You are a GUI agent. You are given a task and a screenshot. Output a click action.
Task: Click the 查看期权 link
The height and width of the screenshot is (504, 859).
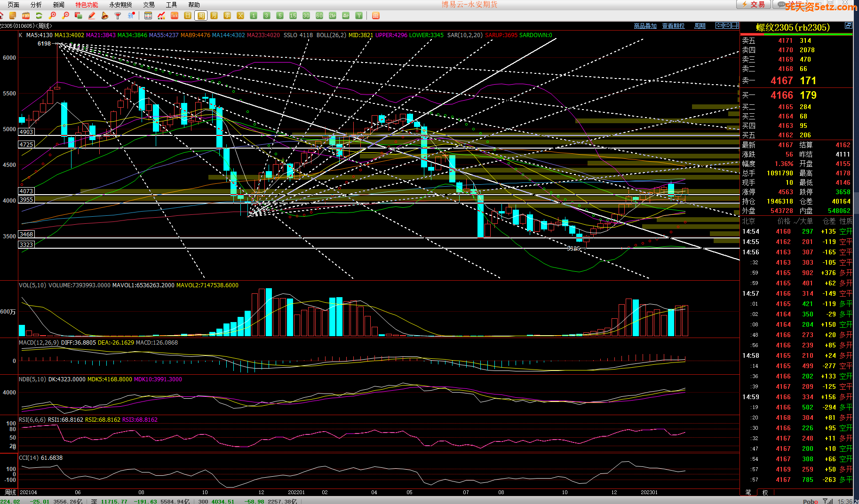click(x=674, y=26)
